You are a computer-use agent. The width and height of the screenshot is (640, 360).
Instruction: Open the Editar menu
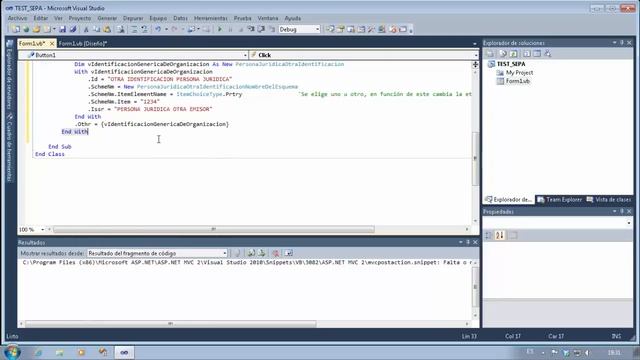(40, 18)
